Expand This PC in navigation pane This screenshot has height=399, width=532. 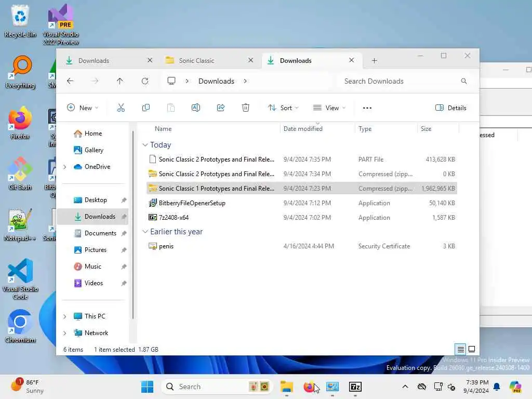(64, 316)
